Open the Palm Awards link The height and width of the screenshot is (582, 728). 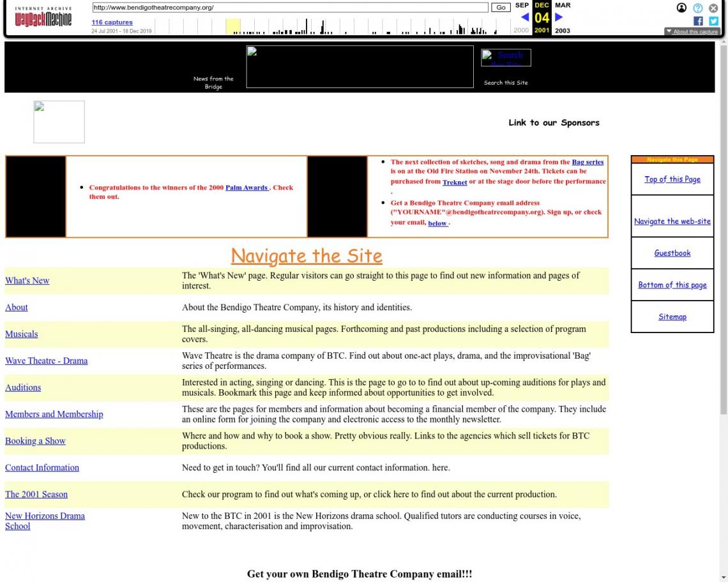pos(246,188)
